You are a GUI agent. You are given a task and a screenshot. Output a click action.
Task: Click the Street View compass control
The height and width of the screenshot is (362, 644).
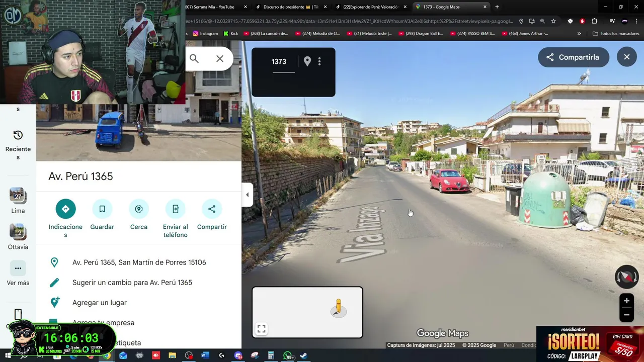(626, 277)
